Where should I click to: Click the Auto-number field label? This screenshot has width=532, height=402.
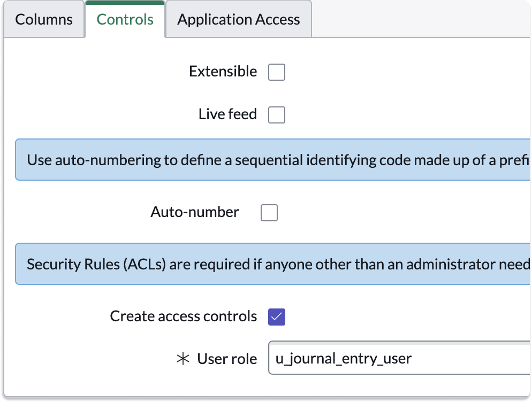tap(195, 212)
